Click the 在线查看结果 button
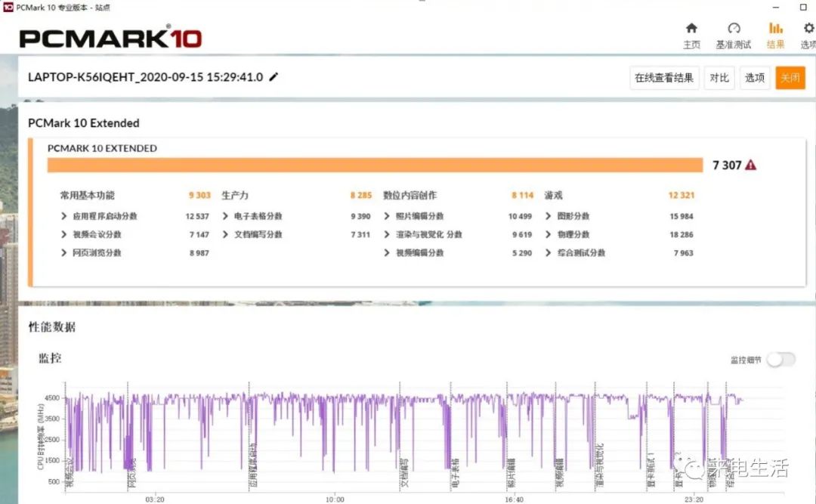Viewport: 816px width, 504px height. coord(664,78)
